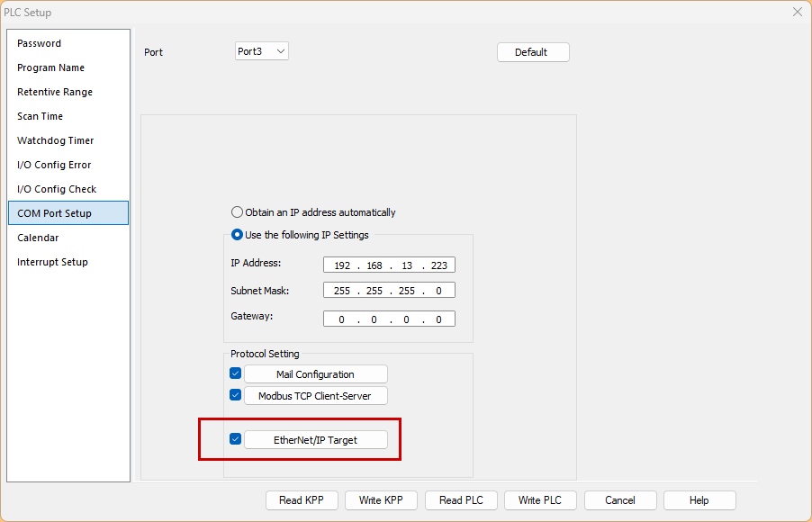Click the Read PLC button
Screen dimensions: 812x522
[x=461, y=500]
